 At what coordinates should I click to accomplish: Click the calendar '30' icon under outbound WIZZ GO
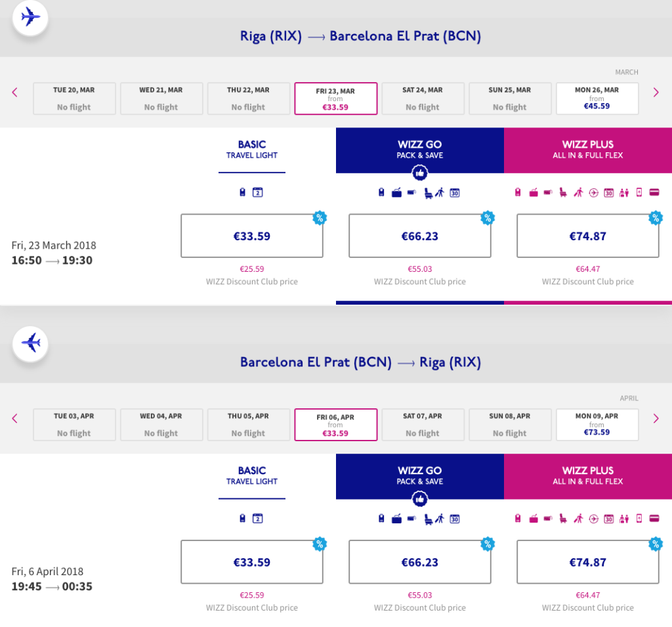pos(454,192)
